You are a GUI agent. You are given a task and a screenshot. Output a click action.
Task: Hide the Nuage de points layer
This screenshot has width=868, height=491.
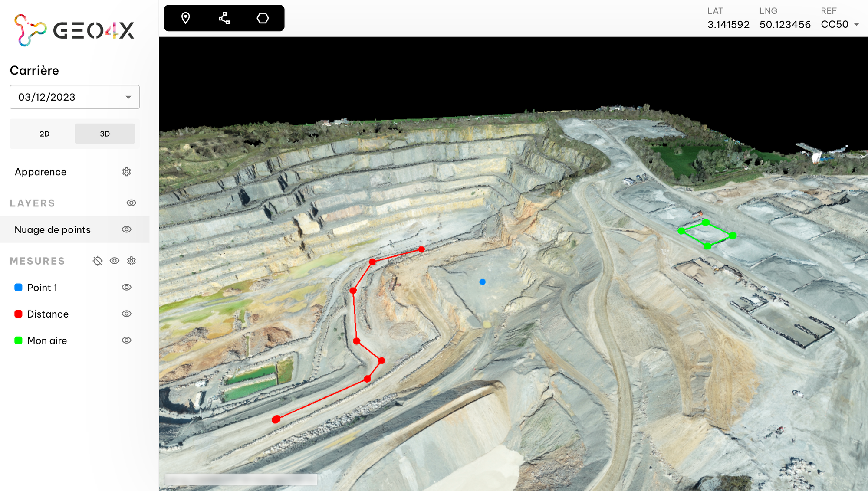pos(126,229)
